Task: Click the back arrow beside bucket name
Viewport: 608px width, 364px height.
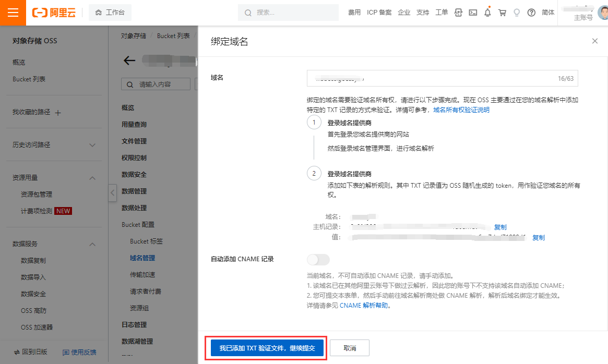Action: (x=129, y=60)
